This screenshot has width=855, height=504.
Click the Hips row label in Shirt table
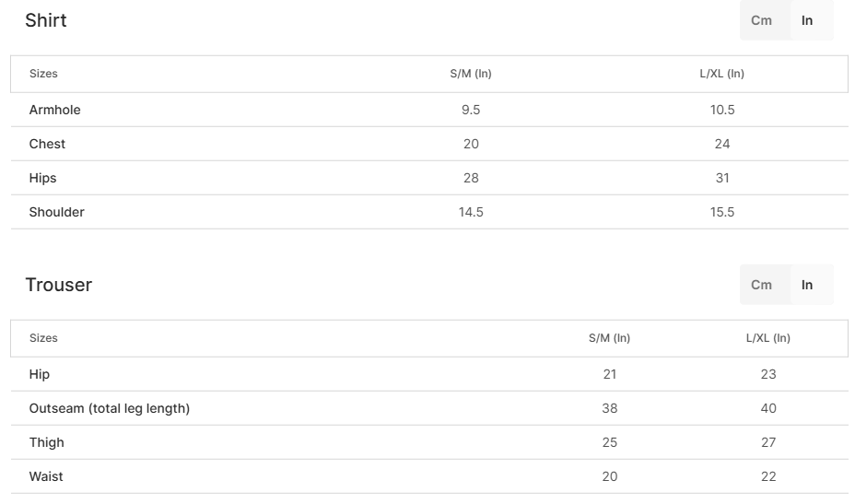click(x=42, y=179)
